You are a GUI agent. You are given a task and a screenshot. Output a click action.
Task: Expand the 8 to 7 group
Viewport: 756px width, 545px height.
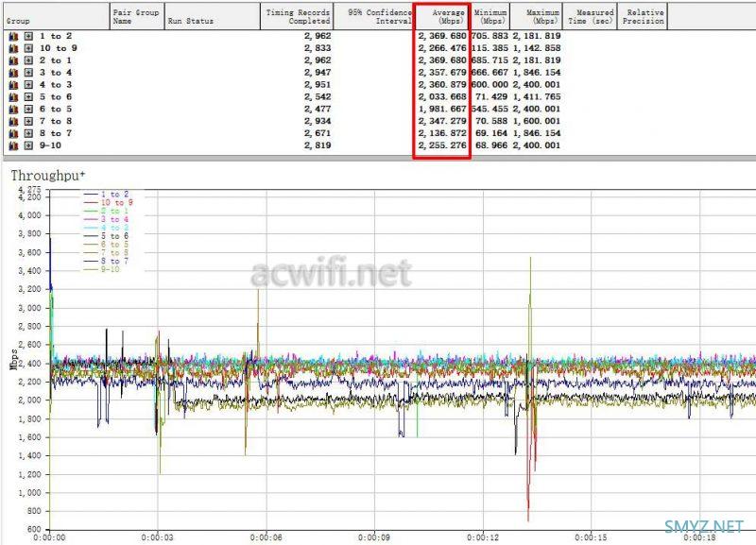point(28,133)
